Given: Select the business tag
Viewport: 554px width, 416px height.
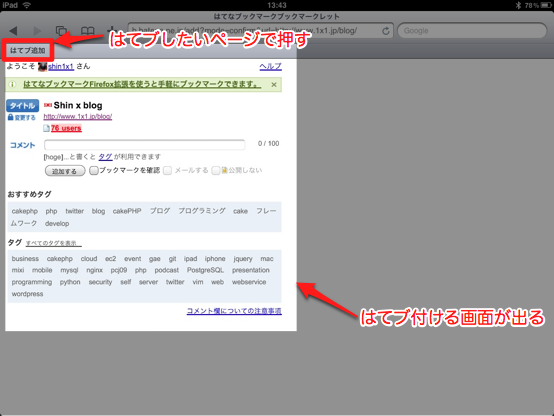Looking at the screenshot, I should [25, 259].
